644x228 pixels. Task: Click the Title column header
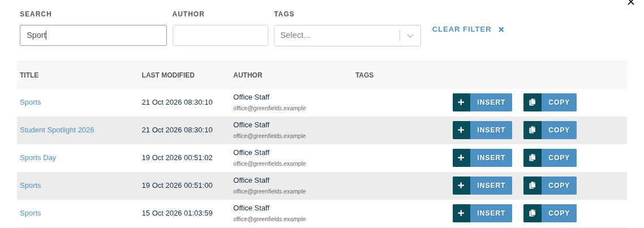tap(29, 75)
